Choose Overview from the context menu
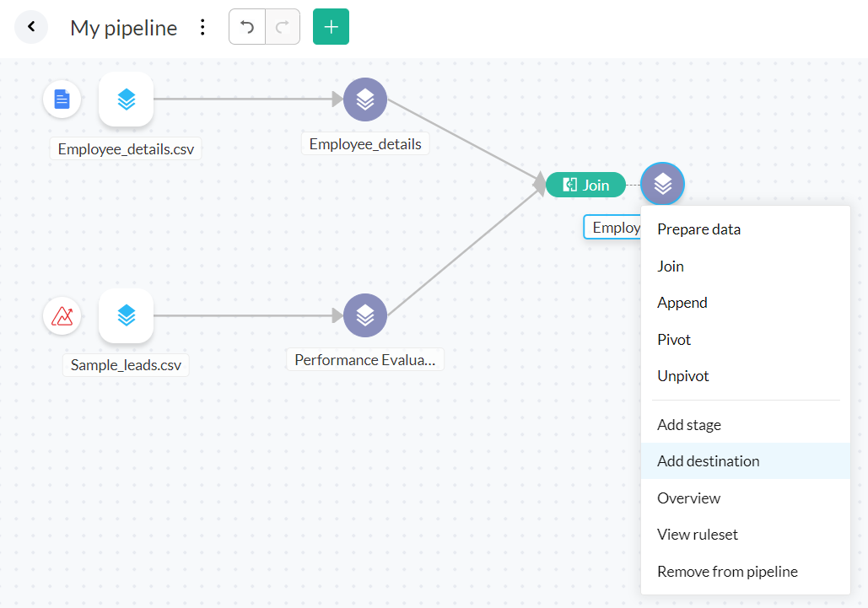The height and width of the screenshot is (608, 868). (745, 498)
